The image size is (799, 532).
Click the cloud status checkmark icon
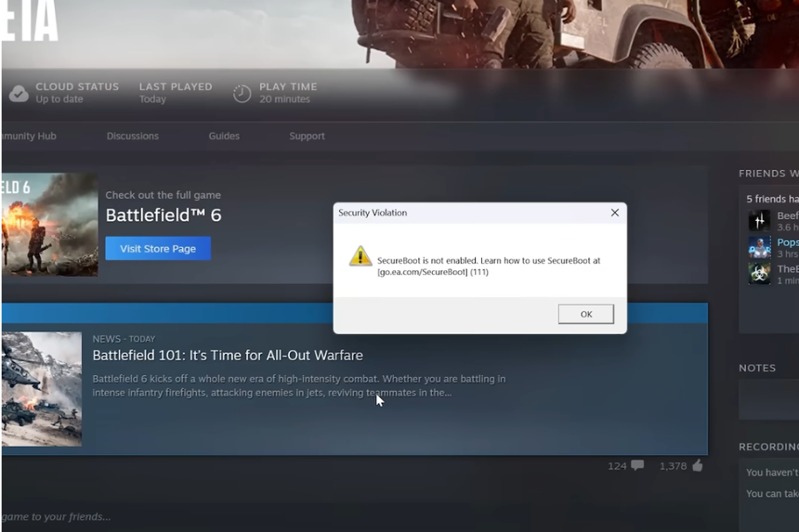pyautogui.click(x=18, y=93)
